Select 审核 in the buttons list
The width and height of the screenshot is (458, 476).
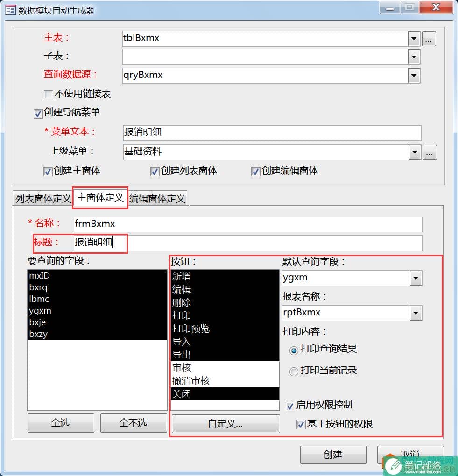pos(225,368)
